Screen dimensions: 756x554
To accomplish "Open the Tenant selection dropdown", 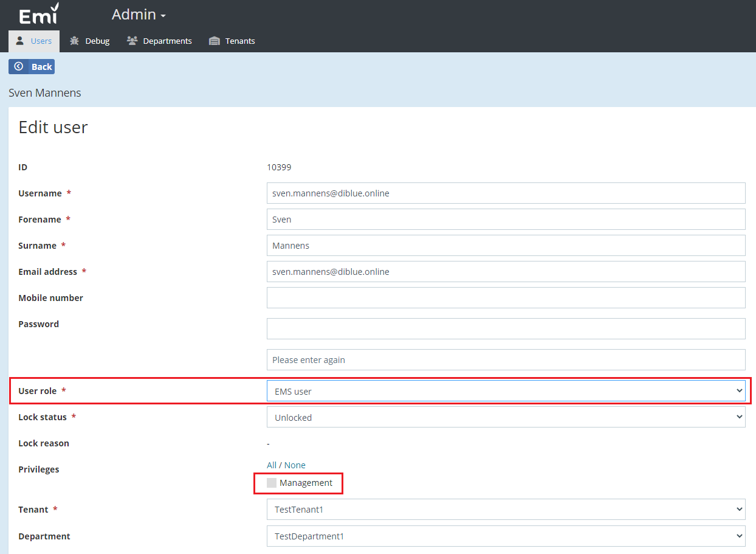I will 506,510.
